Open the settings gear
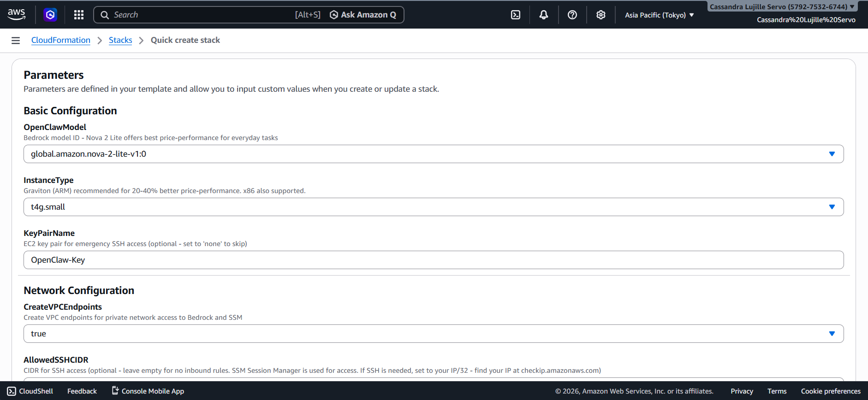The width and height of the screenshot is (868, 400). click(x=600, y=15)
